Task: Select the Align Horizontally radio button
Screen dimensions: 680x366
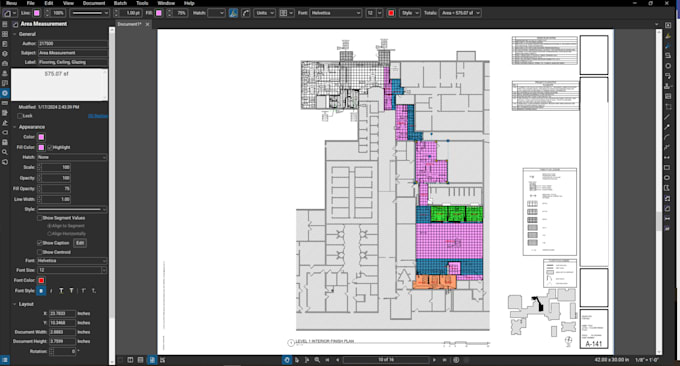Action: point(49,234)
